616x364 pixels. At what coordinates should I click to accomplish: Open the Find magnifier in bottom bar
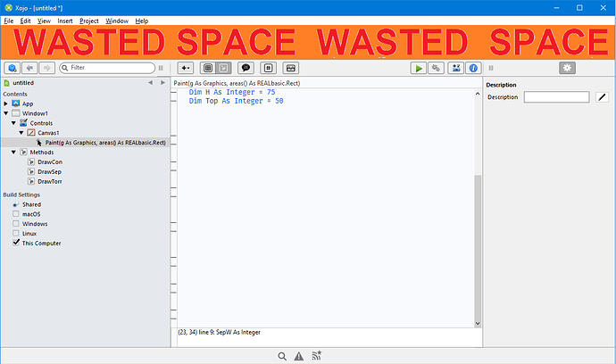point(282,356)
